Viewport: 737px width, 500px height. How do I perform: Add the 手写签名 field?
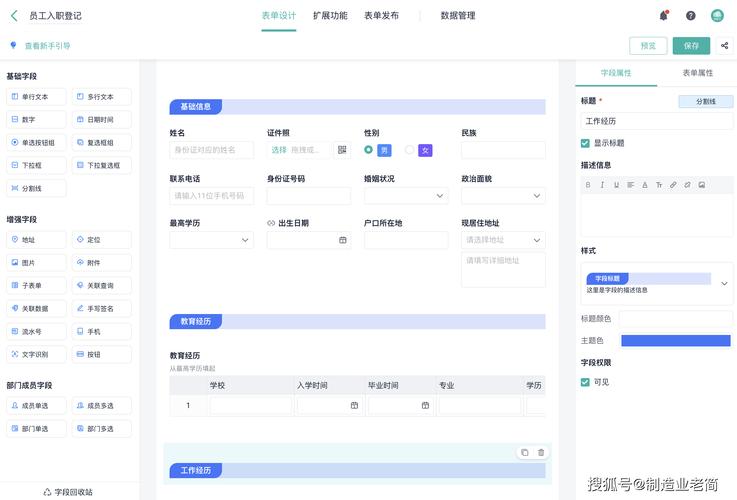point(102,309)
